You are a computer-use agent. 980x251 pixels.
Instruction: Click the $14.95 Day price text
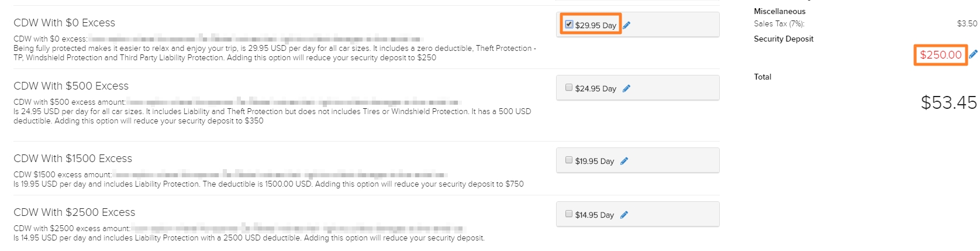(x=595, y=215)
